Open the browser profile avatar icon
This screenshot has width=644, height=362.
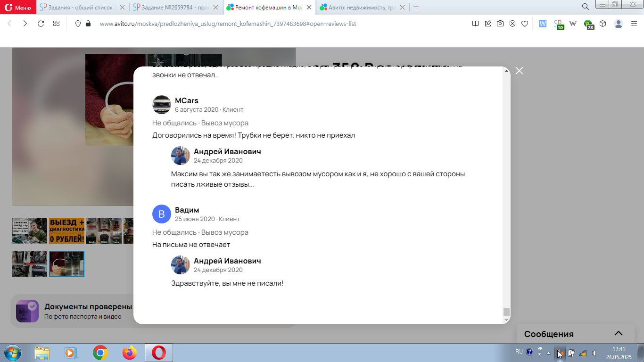coord(619,24)
